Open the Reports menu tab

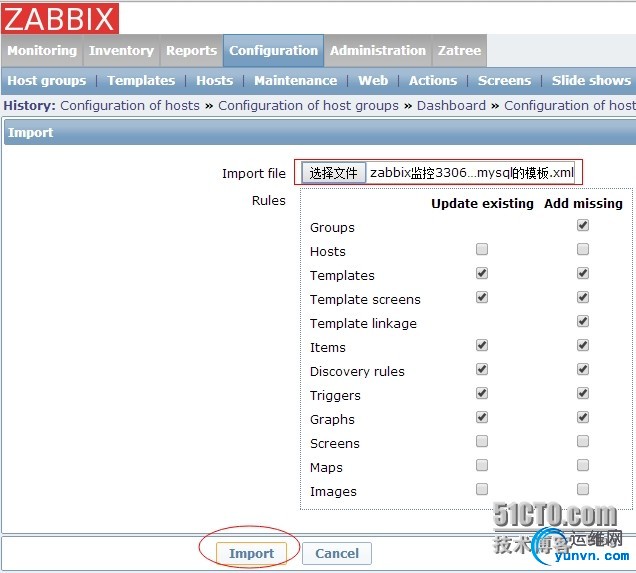(x=191, y=51)
